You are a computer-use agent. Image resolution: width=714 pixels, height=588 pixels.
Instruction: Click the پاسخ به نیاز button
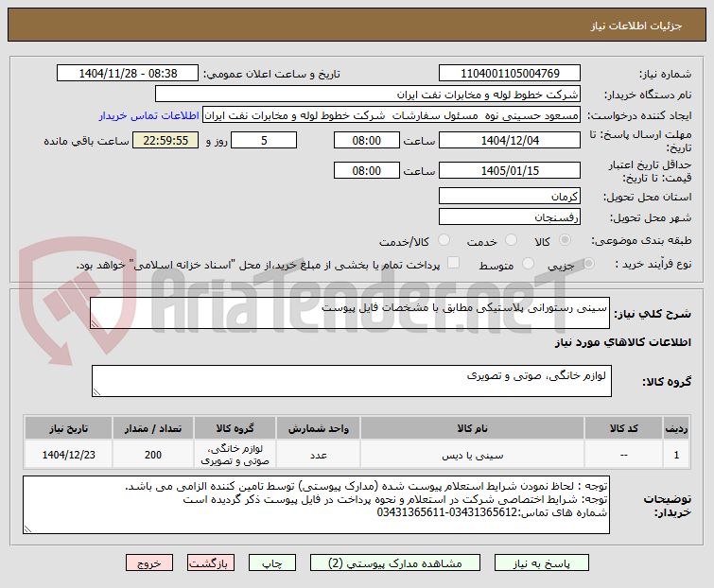542,563
